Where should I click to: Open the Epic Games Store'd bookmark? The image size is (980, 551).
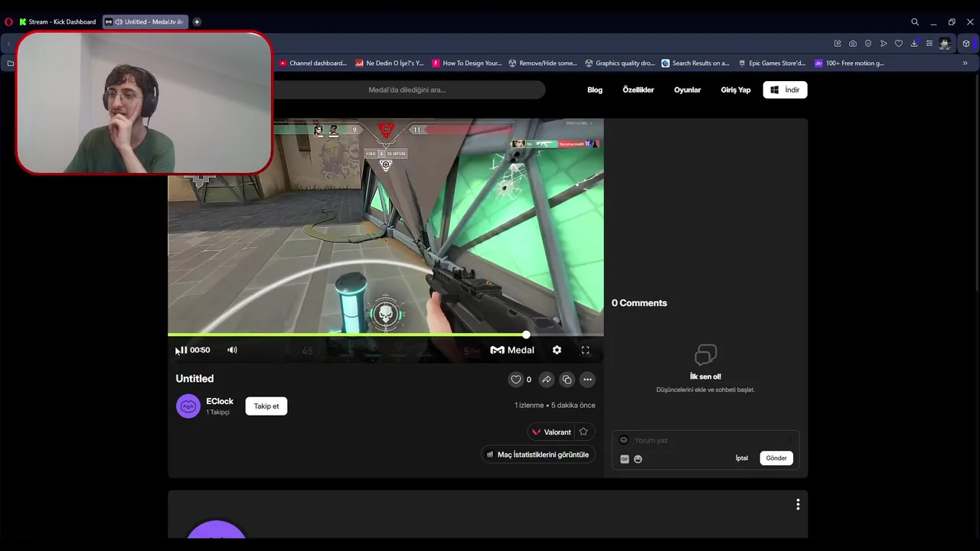click(x=773, y=64)
